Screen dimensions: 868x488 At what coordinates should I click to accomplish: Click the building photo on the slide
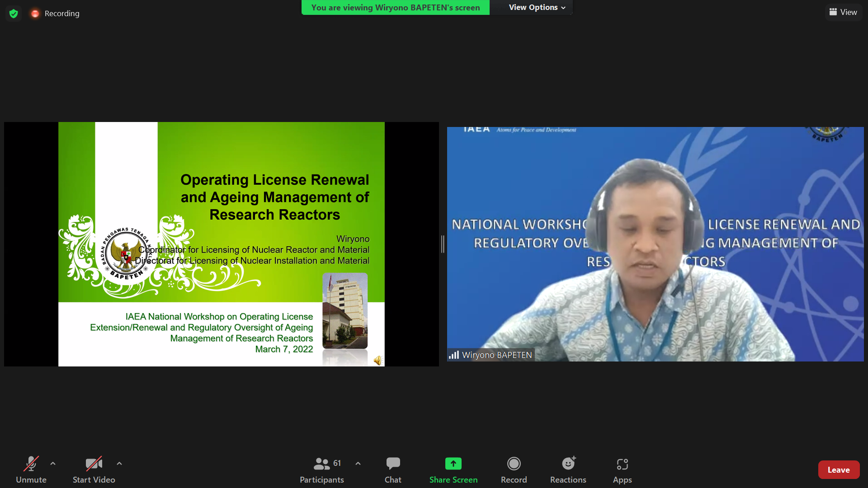point(345,311)
